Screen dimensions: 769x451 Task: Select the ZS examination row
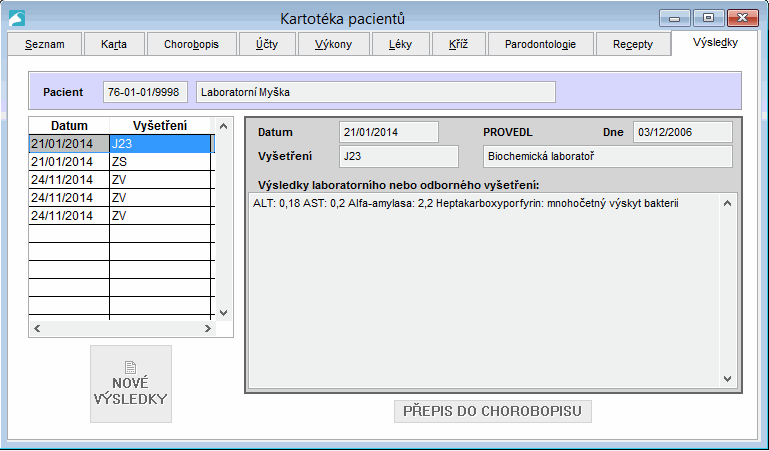(120, 161)
